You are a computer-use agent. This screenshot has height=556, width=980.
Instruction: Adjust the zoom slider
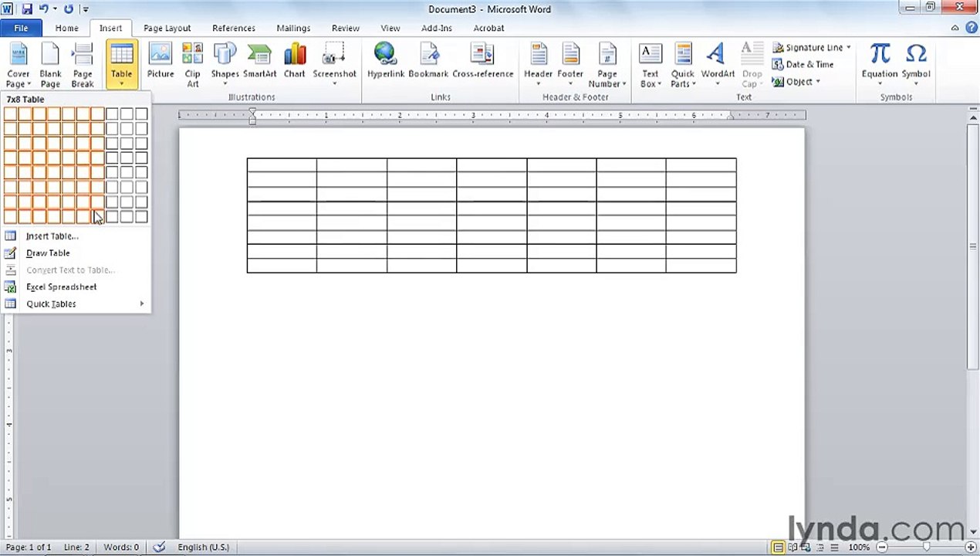coord(925,548)
